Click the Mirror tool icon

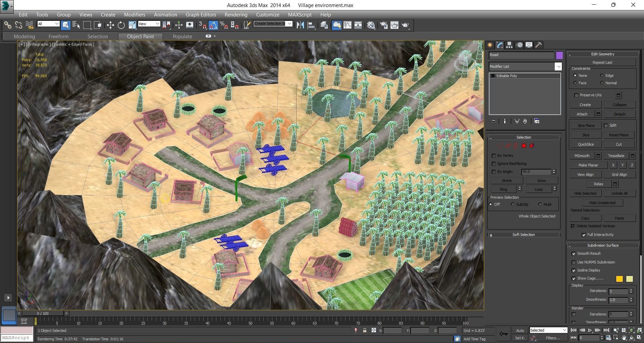[300, 25]
